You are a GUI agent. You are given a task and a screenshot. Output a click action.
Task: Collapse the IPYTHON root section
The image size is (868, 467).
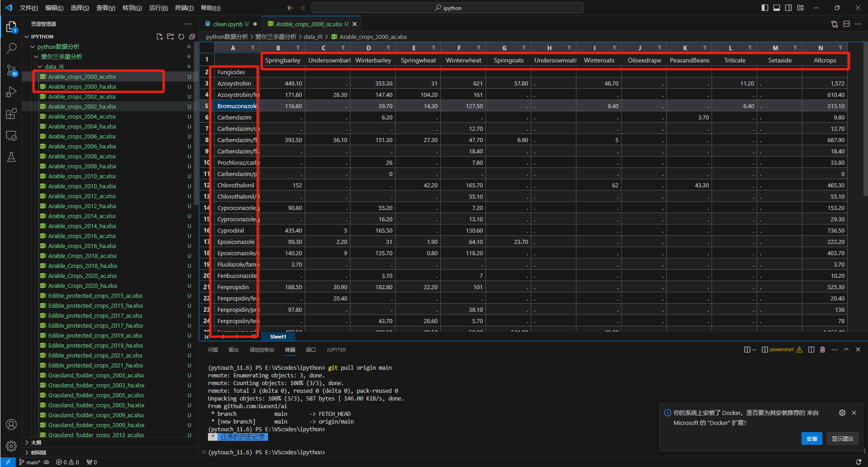[x=27, y=37]
